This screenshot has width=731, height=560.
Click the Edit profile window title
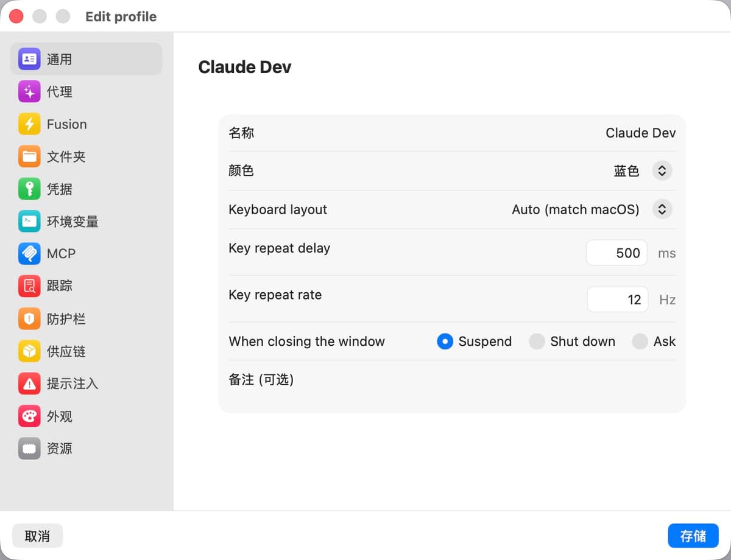coord(121,16)
